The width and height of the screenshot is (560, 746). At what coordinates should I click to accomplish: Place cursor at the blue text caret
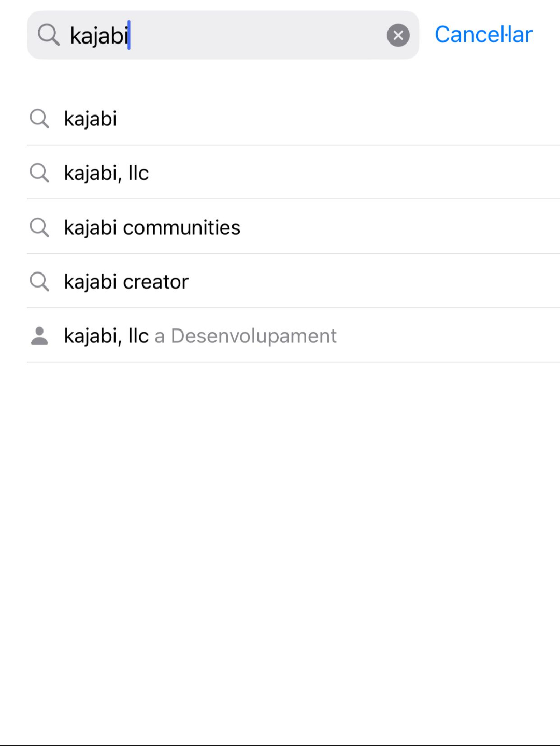(x=129, y=35)
